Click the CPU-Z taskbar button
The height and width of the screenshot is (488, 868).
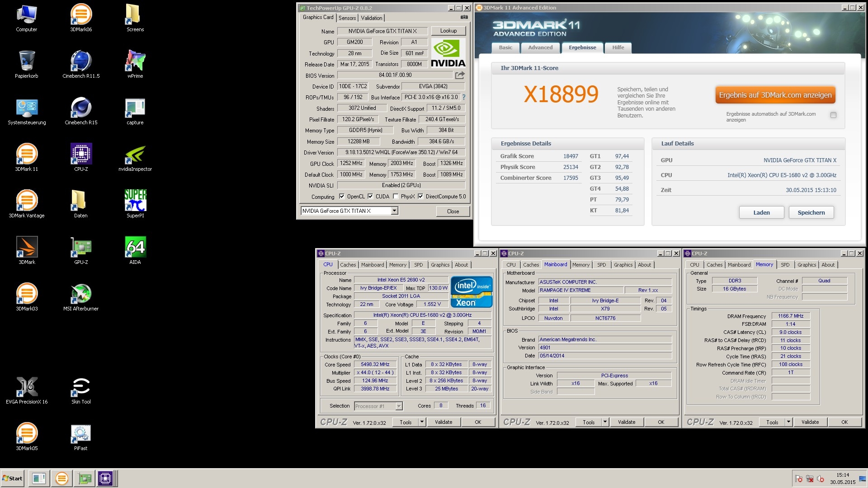click(105, 478)
